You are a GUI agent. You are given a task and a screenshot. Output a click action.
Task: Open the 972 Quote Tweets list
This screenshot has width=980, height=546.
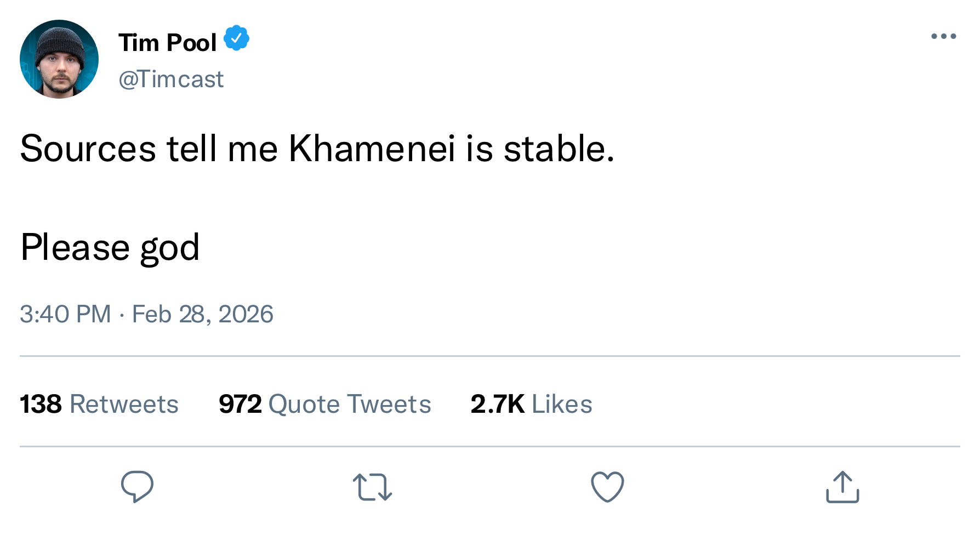[324, 404]
